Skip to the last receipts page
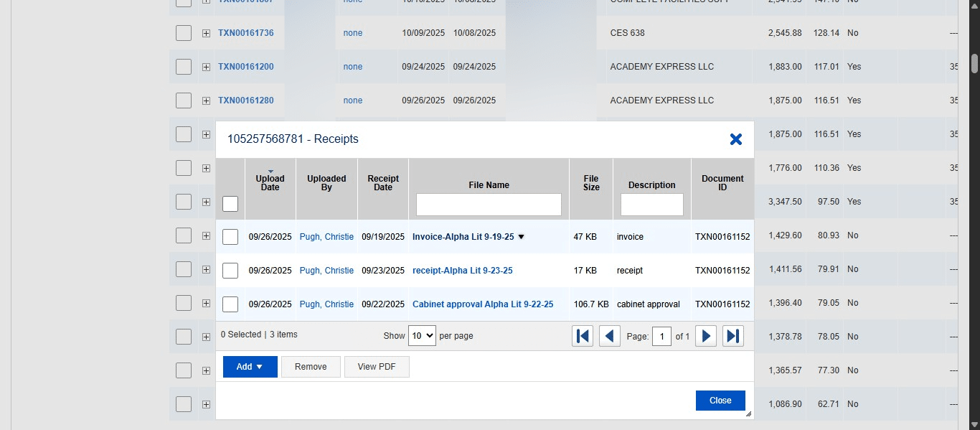Image resolution: width=980 pixels, height=430 pixels. click(x=733, y=335)
